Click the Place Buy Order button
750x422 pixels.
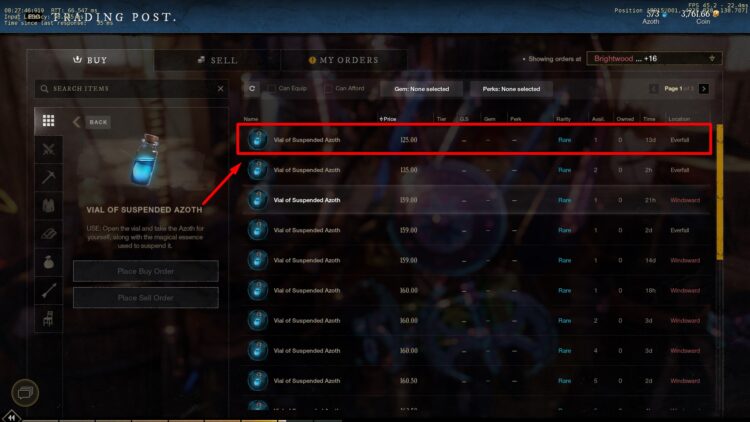pos(146,271)
